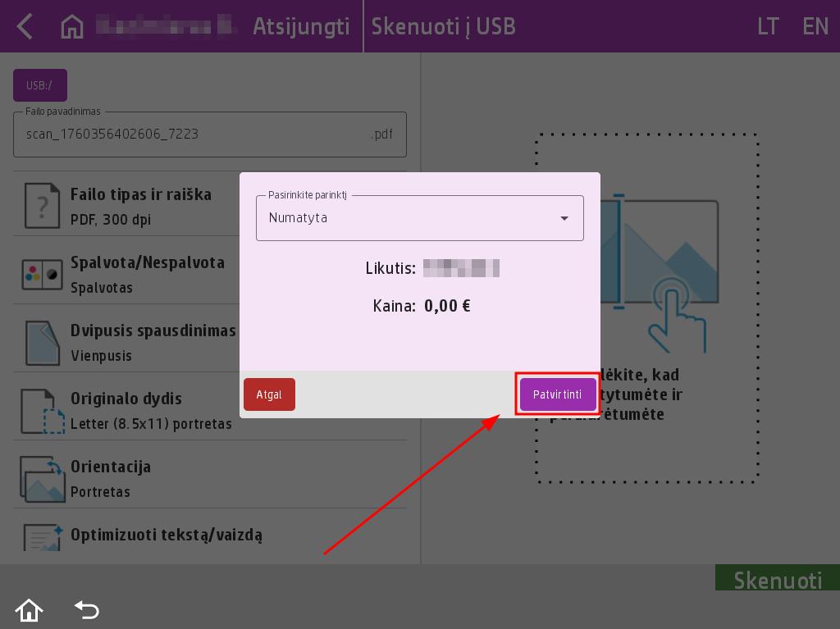Tap the Dvipusis spausdinimas page icon
Screen dimensions: 840x629
tap(42, 342)
